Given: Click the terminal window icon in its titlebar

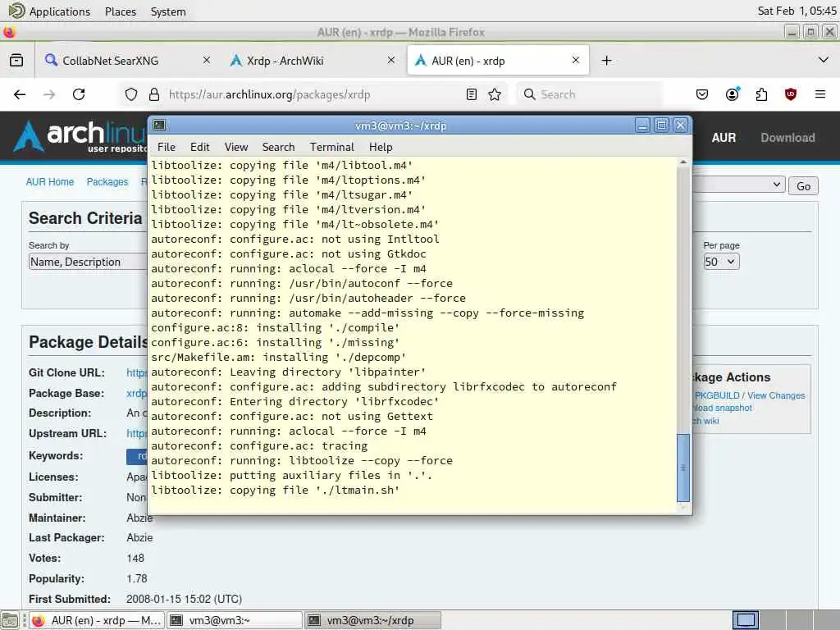Looking at the screenshot, I should tap(159, 126).
